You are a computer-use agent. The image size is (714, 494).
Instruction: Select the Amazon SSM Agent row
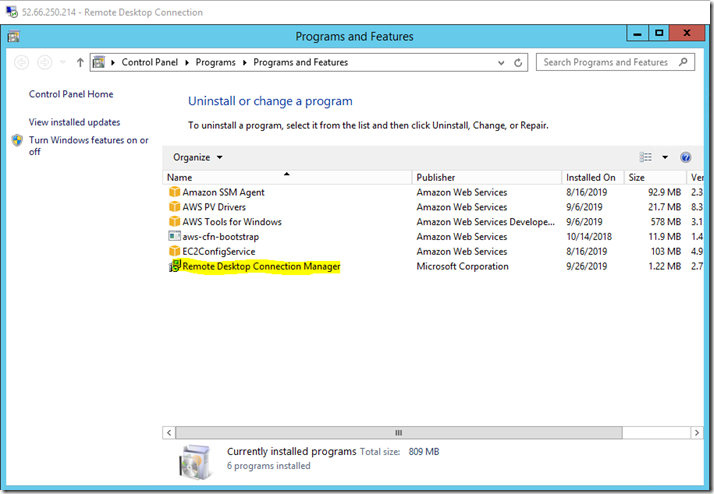coord(433,192)
